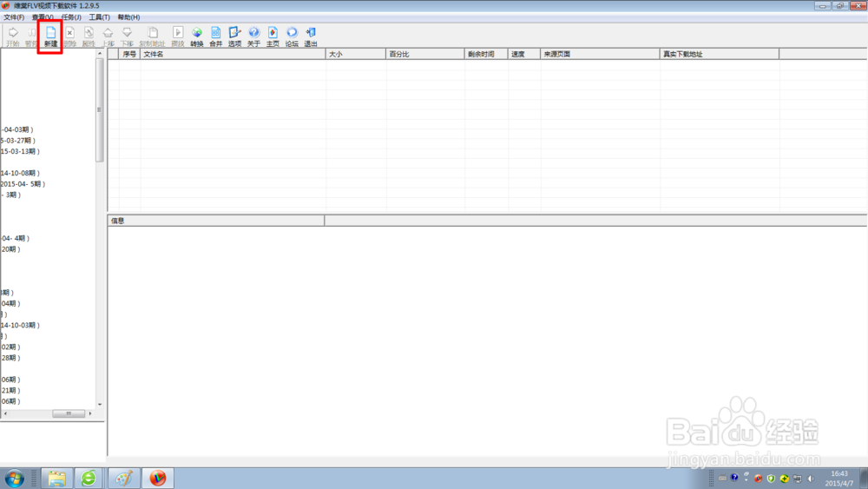
Task: Click the volume speaker tray icon
Action: 811,479
